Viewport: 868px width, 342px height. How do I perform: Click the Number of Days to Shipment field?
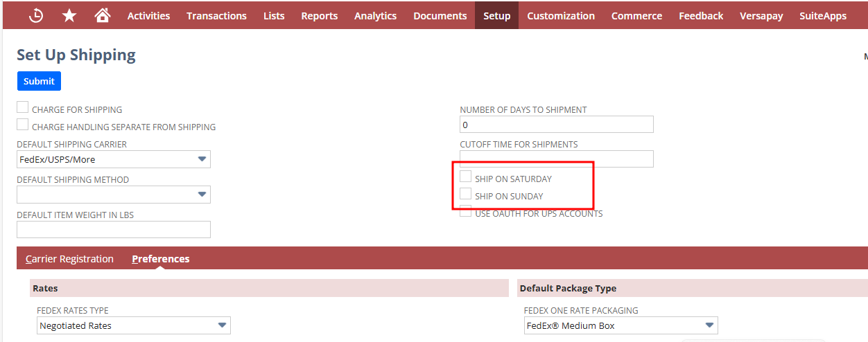tap(556, 125)
